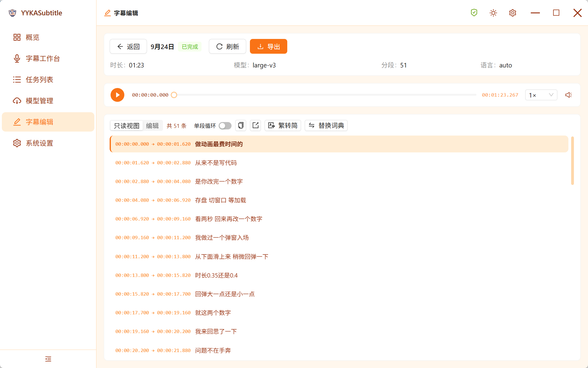Select subtitle row 从来不是写代码
Image resolution: width=588 pixels, height=368 pixels.
pyautogui.click(x=339, y=163)
